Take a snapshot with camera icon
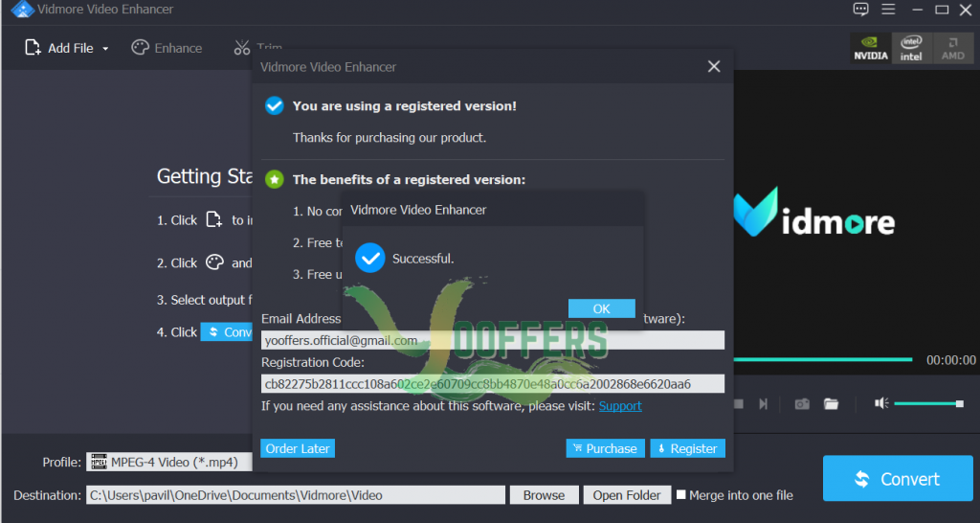This screenshot has height=523, width=980. (802, 404)
